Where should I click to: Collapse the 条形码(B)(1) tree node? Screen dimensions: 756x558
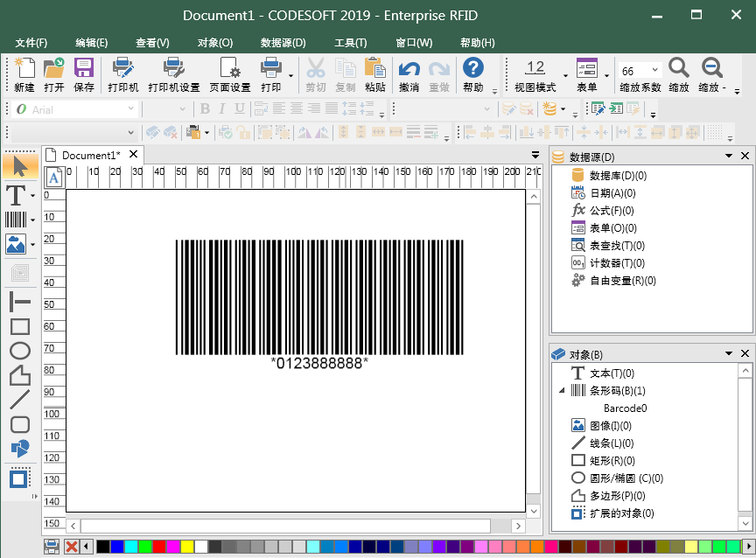(x=562, y=390)
